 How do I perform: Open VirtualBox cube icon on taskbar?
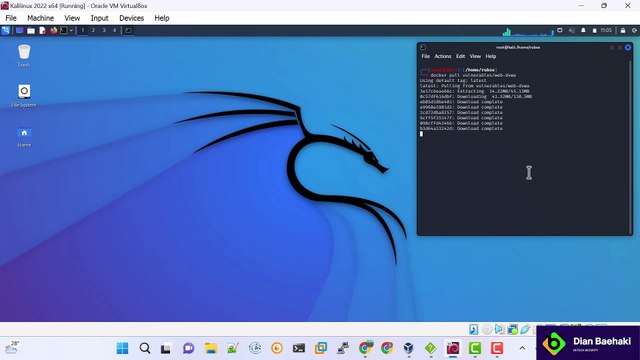[x=409, y=348]
